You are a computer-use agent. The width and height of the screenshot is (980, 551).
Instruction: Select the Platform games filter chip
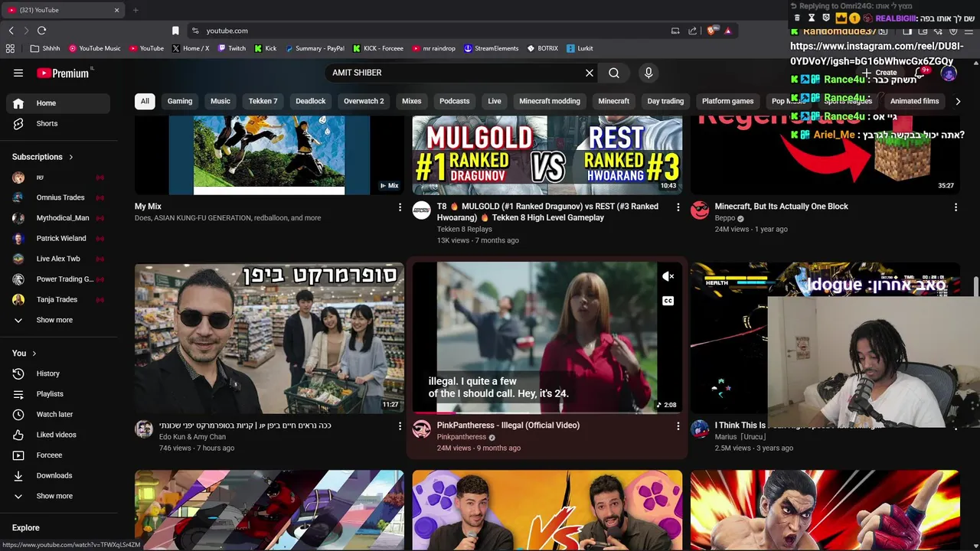click(728, 101)
